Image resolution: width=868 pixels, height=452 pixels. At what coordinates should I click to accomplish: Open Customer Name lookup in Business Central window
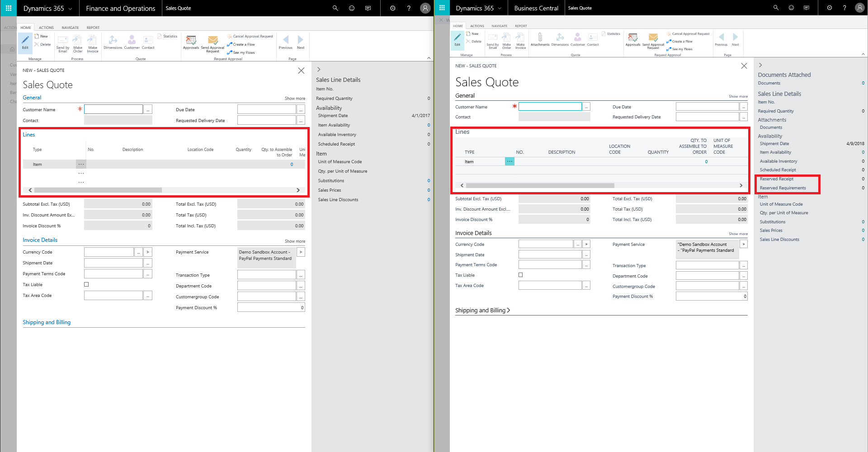586,107
